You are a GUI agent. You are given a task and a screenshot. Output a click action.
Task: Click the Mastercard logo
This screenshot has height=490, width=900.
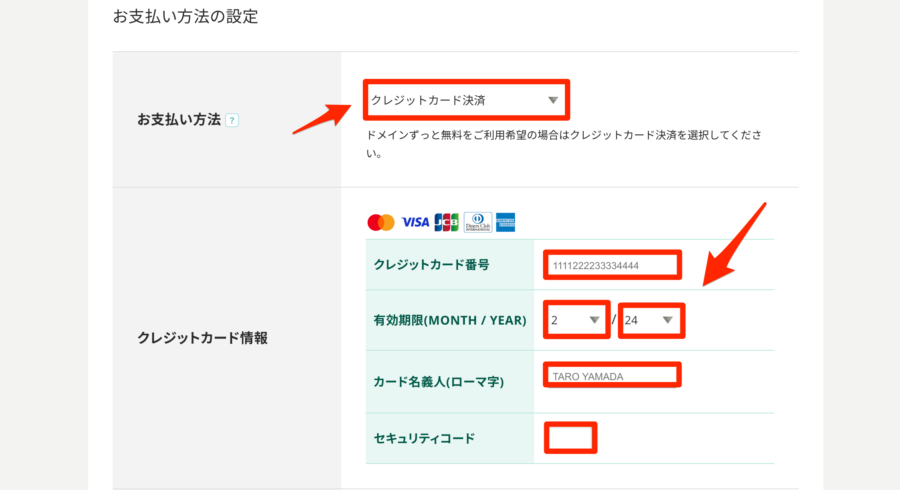381,222
